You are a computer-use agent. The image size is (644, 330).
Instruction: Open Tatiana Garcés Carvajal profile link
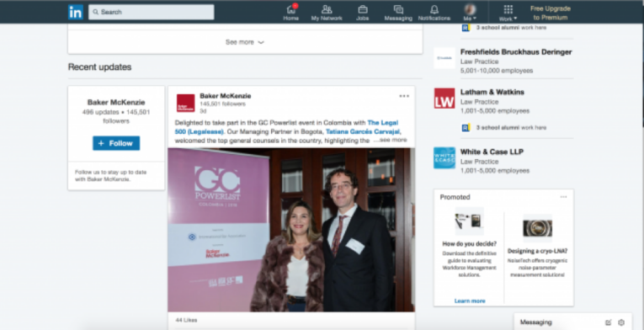[x=363, y=131]
